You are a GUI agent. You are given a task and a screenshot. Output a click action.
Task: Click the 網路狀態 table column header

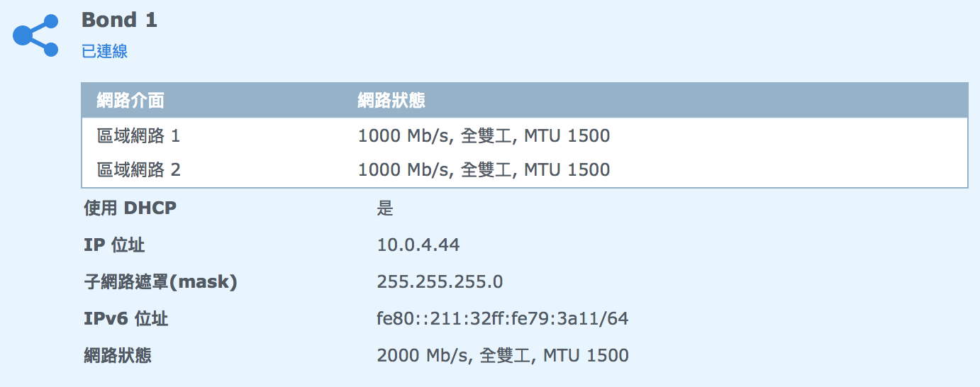click(391, 101)
